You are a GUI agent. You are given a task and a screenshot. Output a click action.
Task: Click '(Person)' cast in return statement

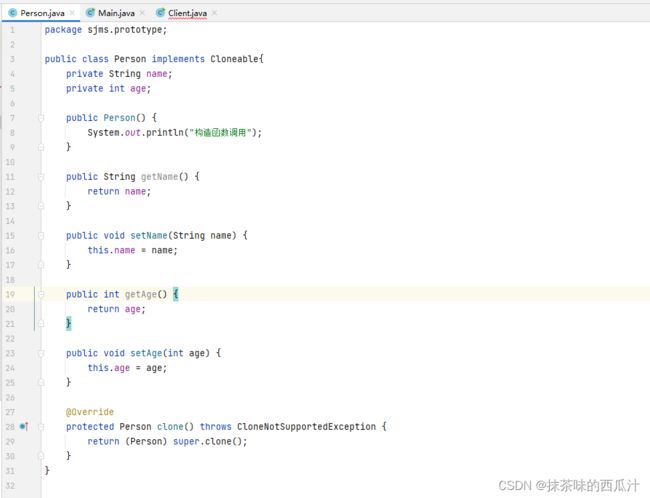tap(146, 441)
